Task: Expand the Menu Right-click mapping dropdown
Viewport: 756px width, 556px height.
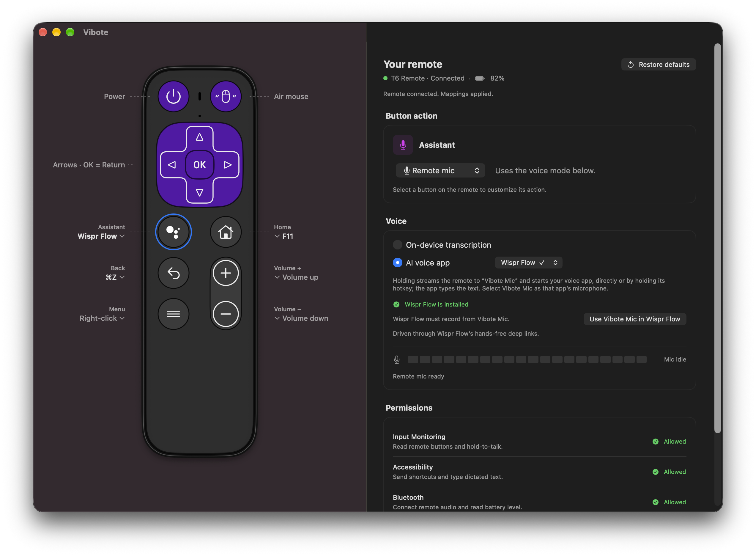Action: coord(102,318)
